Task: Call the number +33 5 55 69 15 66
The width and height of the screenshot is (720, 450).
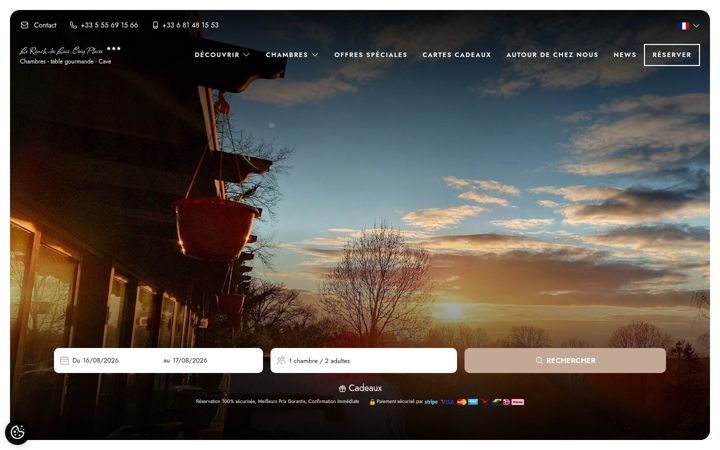Action: 109,25
